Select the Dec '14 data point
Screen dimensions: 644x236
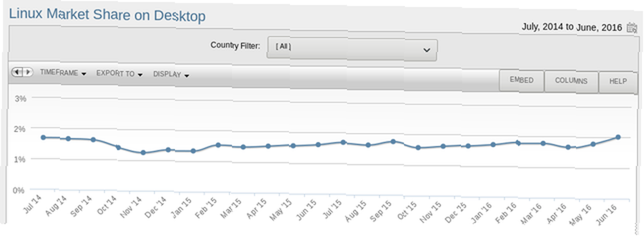168,150
